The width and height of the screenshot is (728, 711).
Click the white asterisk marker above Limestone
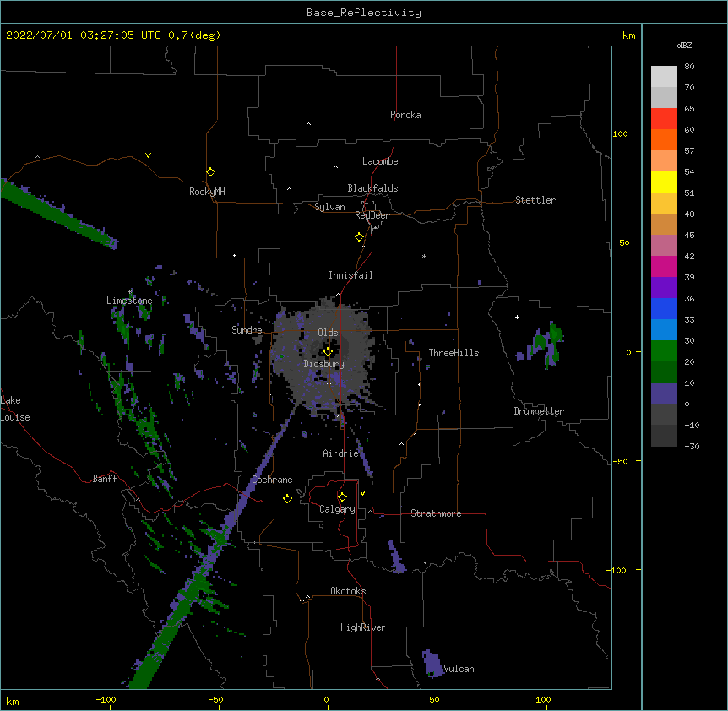(130, 292)
